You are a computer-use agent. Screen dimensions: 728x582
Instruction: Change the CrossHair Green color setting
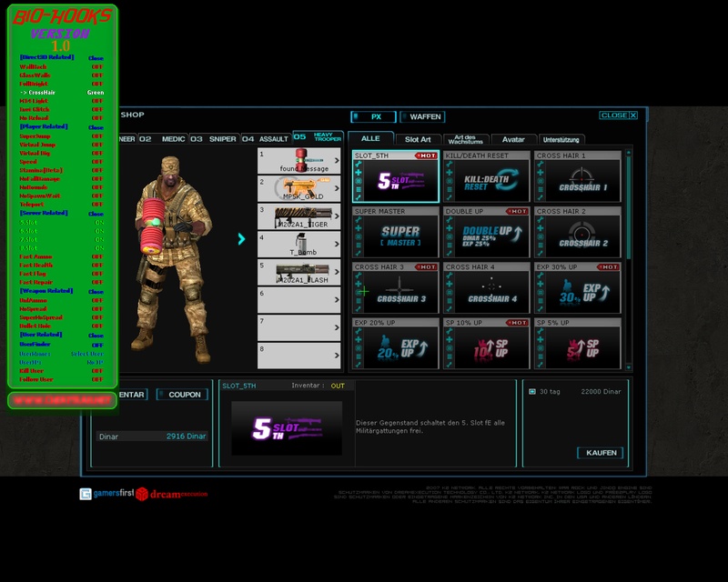61,93
